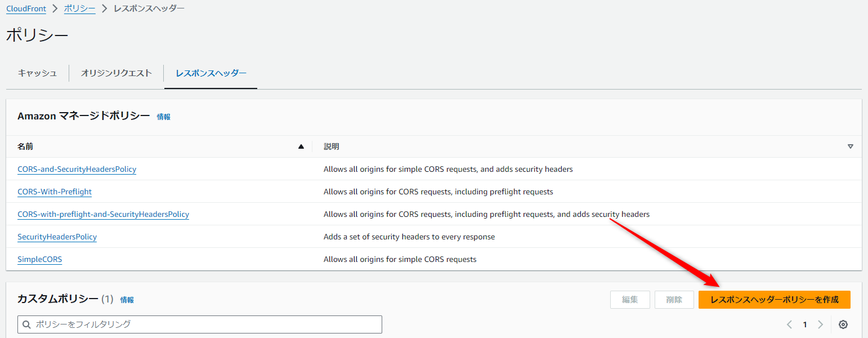Open 情報 link beside Amazon マネージドポリシー
The height and width of the screenshot is (338, 868).
click(x=163, y=117)
